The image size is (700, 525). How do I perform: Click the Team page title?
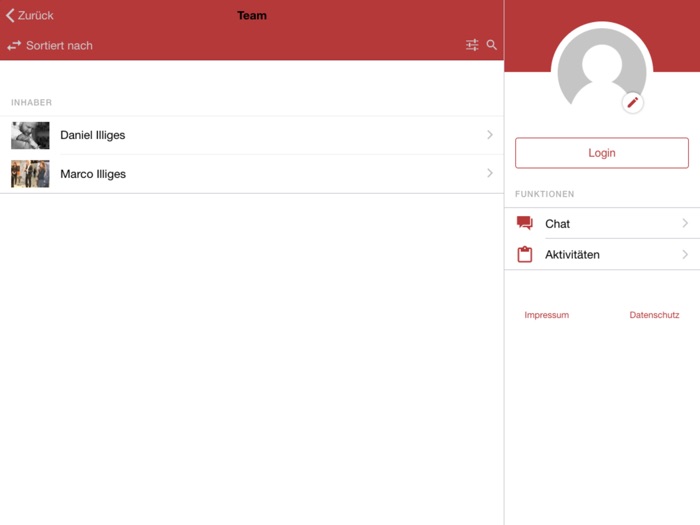click(x=252, y=16)
